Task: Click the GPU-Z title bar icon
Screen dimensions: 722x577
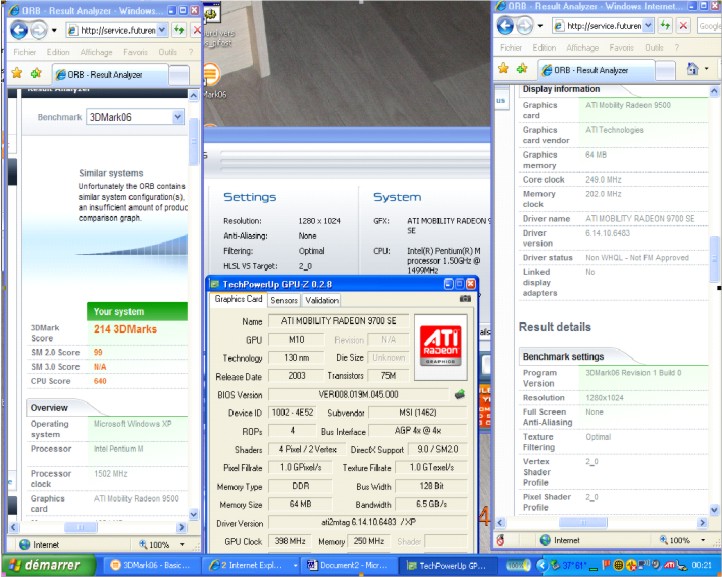Action: tap(215, 284)
